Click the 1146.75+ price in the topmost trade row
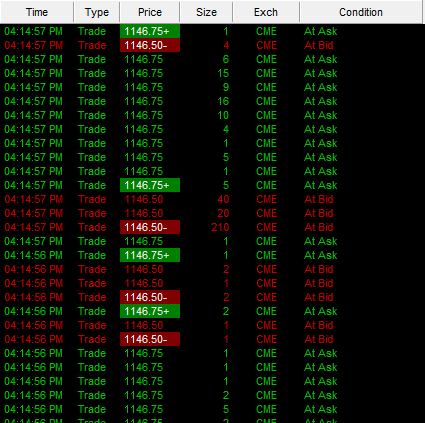This screenshot has width=425, height=423. [x=150, y=31]
